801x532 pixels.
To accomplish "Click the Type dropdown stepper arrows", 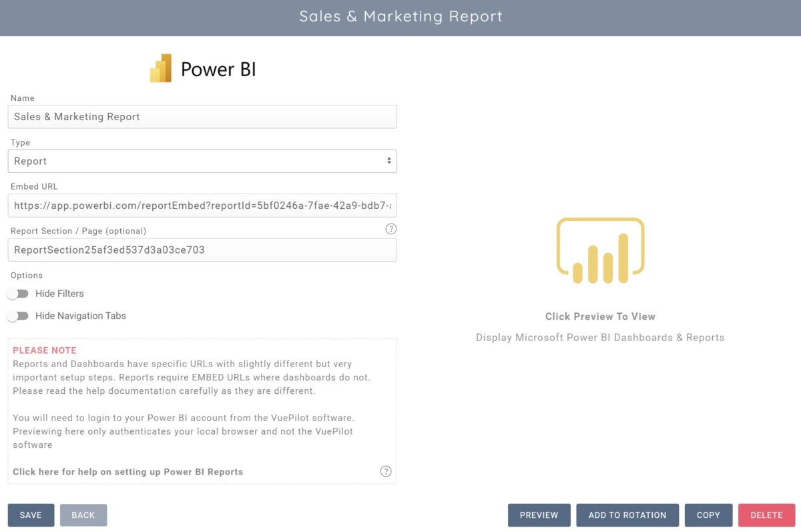I will pyautogui.click(x=389, y=161).
